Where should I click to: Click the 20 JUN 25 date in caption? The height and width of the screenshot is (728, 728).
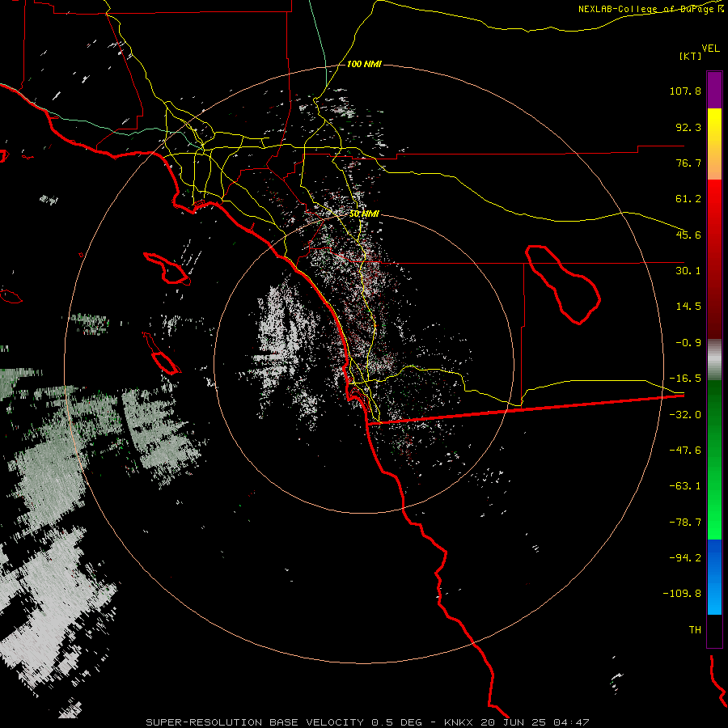point(515,722)
